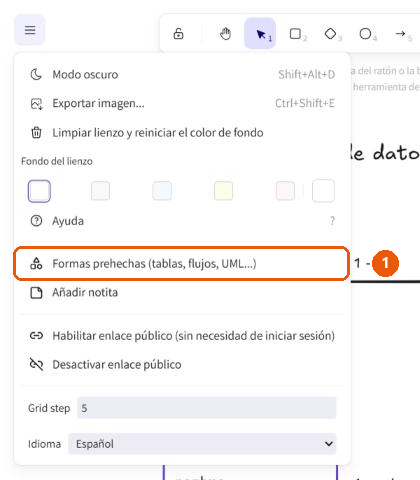Click the Grid step label
The height and width of the screenshot is (480, 420).
pos(49,408)
